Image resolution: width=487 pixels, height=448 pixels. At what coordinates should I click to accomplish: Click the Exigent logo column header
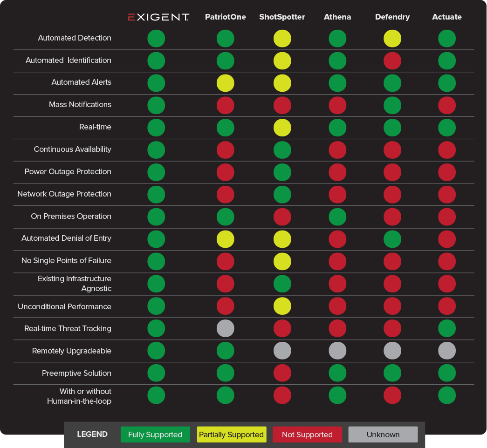[158, 17]
